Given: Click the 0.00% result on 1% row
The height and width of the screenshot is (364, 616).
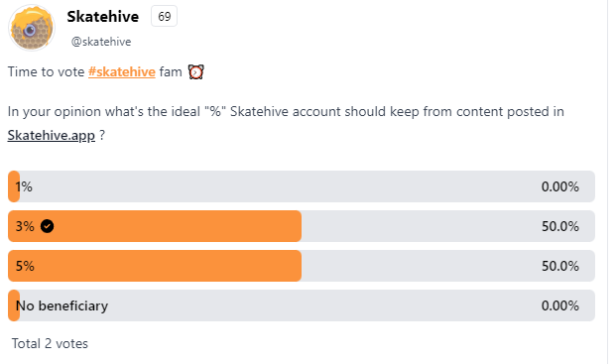Looking at the screenshot, I should [560, 186].
